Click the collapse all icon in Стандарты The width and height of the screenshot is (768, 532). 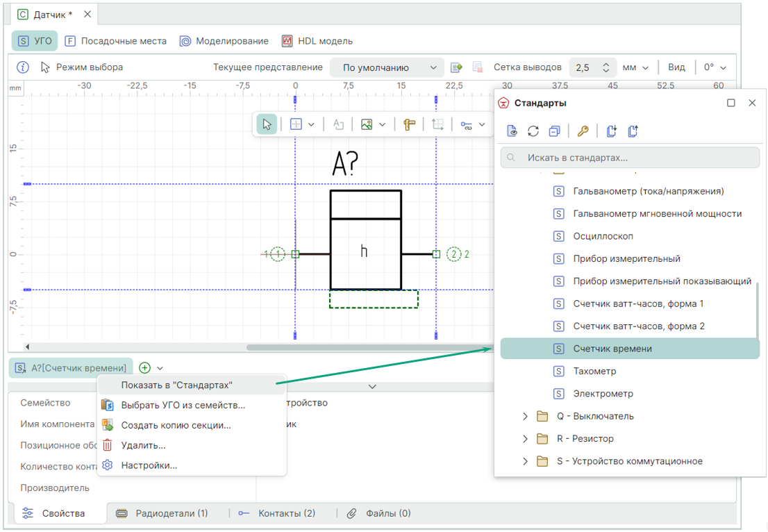554,131
